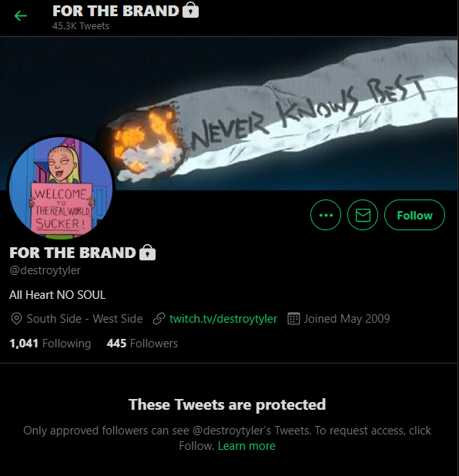The height and width of the screenshot is (476, 459).
Task: View the Never Knows Best banner image
Action: [x=229, y=113]
